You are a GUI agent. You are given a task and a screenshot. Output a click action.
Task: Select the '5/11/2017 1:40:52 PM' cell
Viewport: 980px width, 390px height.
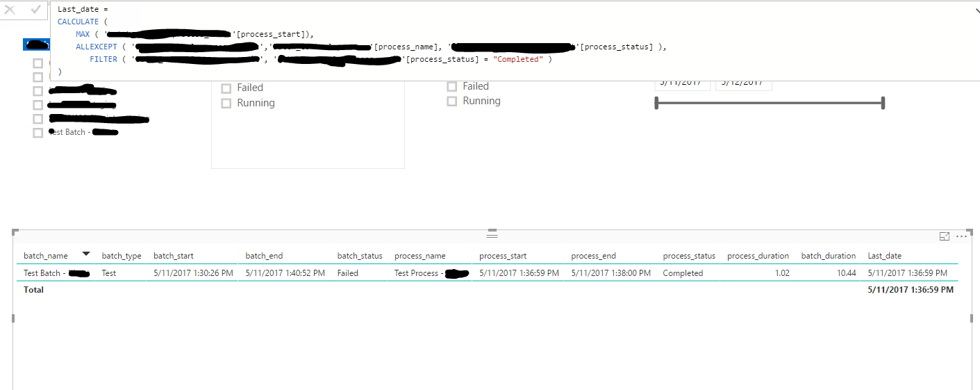point(285,273)
